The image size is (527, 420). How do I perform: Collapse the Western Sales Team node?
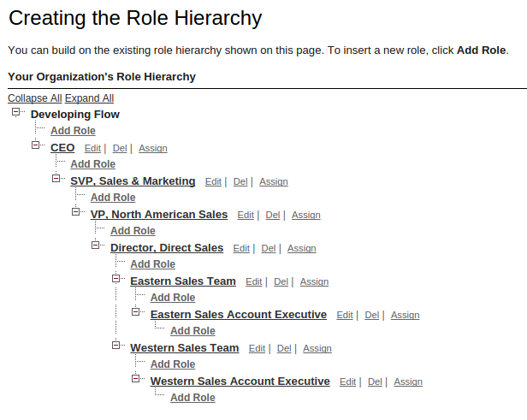coord(116,346)
